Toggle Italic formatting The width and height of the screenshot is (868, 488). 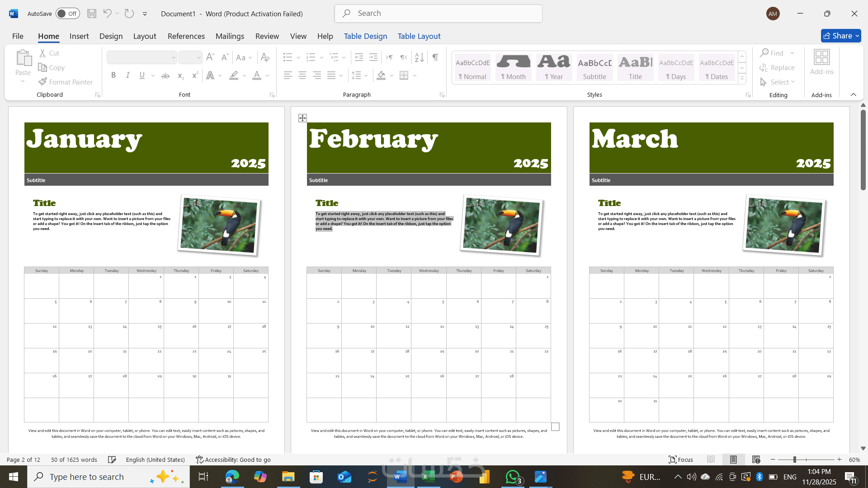(x=128, y=75)
